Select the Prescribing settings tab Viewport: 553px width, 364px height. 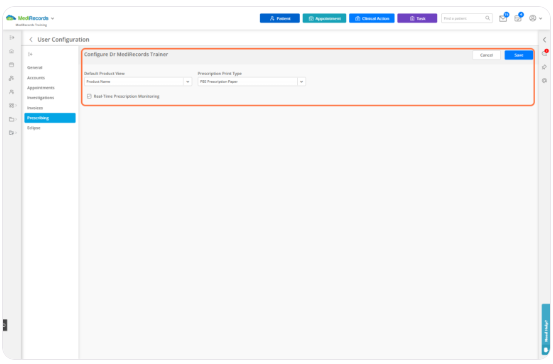(x=50, y=118)
